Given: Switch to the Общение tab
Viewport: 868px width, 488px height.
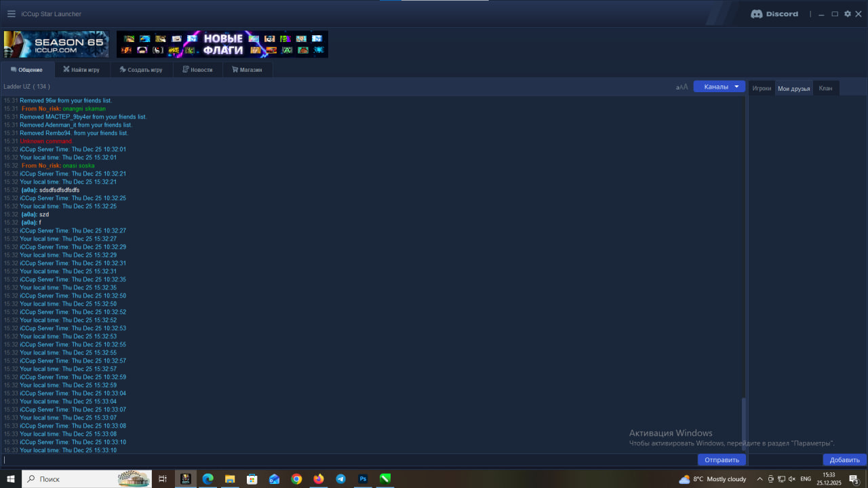Looking at the screenshot, I should coord(27,69).
